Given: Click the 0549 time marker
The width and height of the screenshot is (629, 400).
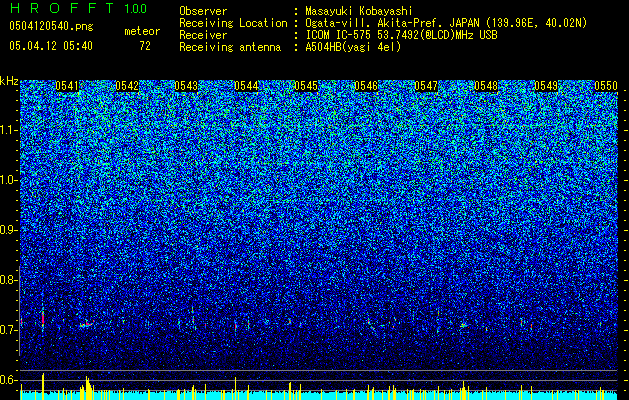Looking at the screenshot, I should click(546, 86).
